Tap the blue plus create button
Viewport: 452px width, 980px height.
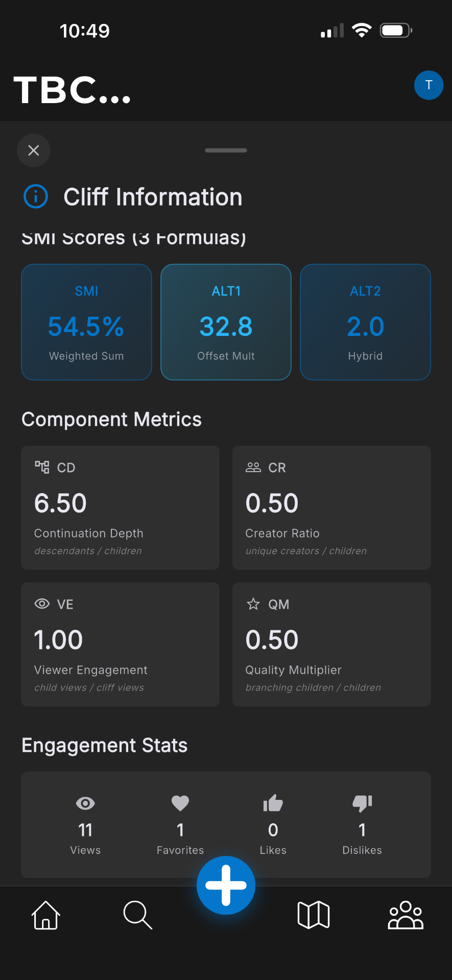[x=226, y=885]
